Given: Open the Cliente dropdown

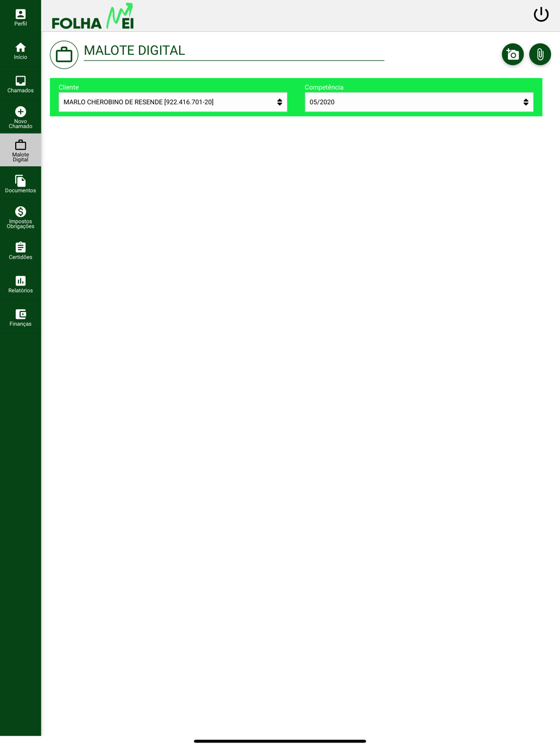Looking at the screenshot, I should point(172,102).
